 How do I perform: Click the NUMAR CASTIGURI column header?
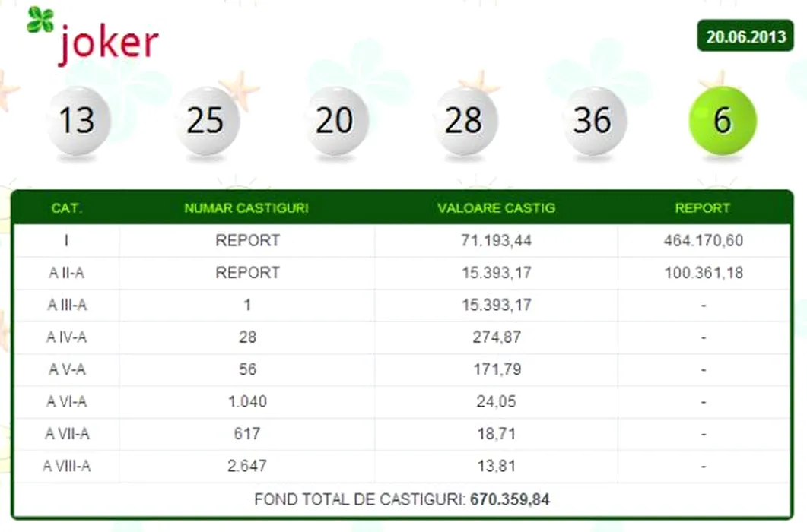pyautogui.click(x=246, y=208)
